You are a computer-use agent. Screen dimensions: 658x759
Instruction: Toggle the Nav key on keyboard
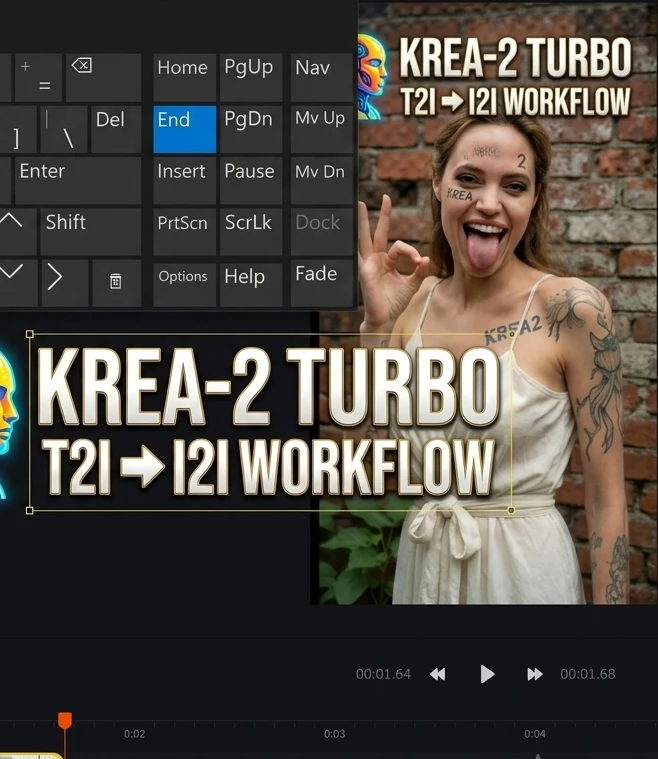click(322, 77)
